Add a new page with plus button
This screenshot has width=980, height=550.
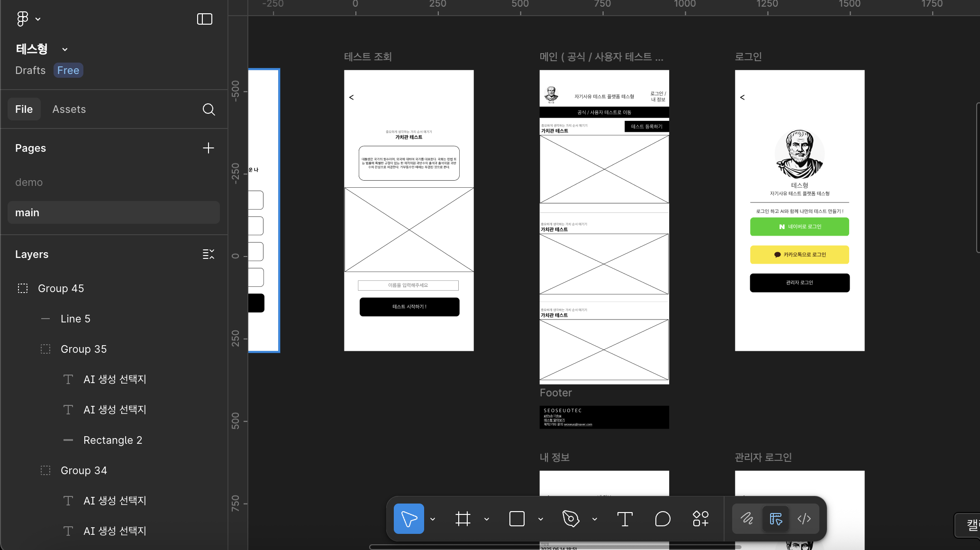pos(209,148)
